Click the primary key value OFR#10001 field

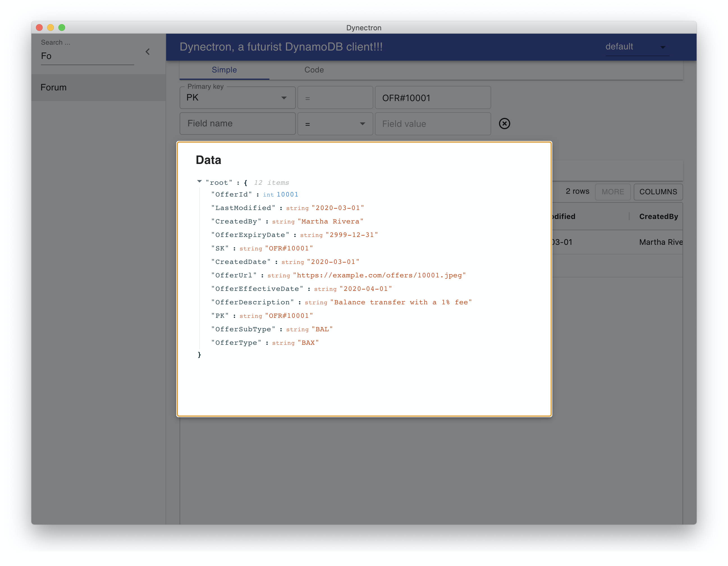[x=433, y=98]
